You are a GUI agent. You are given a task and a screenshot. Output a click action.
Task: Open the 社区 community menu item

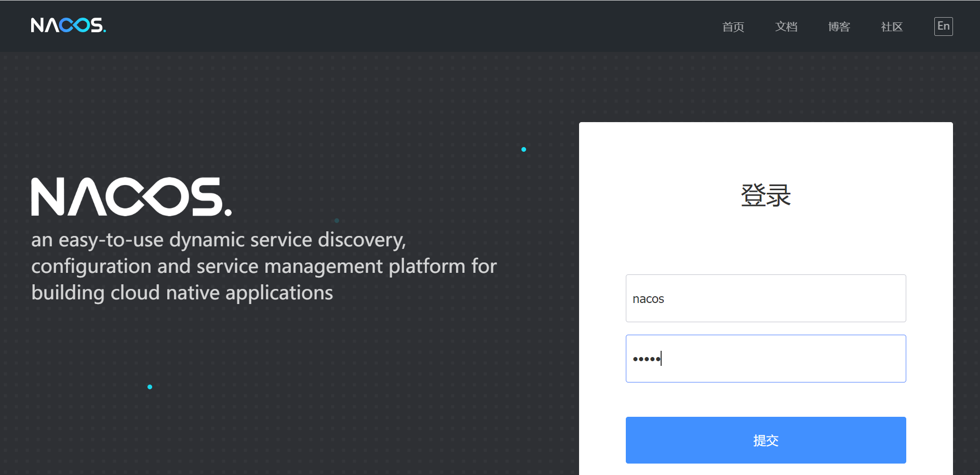tap(892, 27)
